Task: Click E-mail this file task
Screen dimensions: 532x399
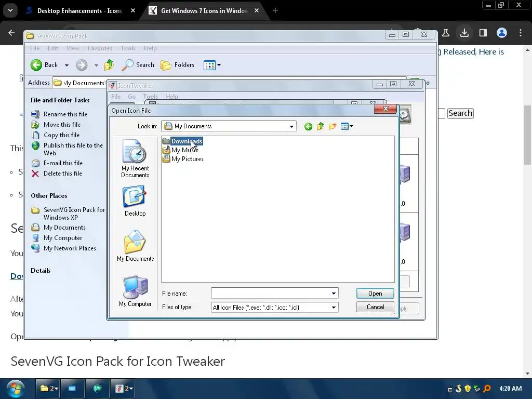Action: [57, 163]
